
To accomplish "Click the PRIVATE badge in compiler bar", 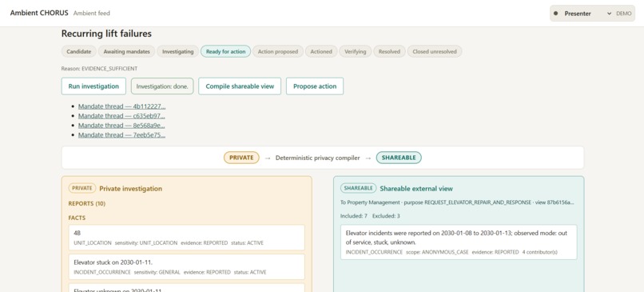I will pos(241,158).
